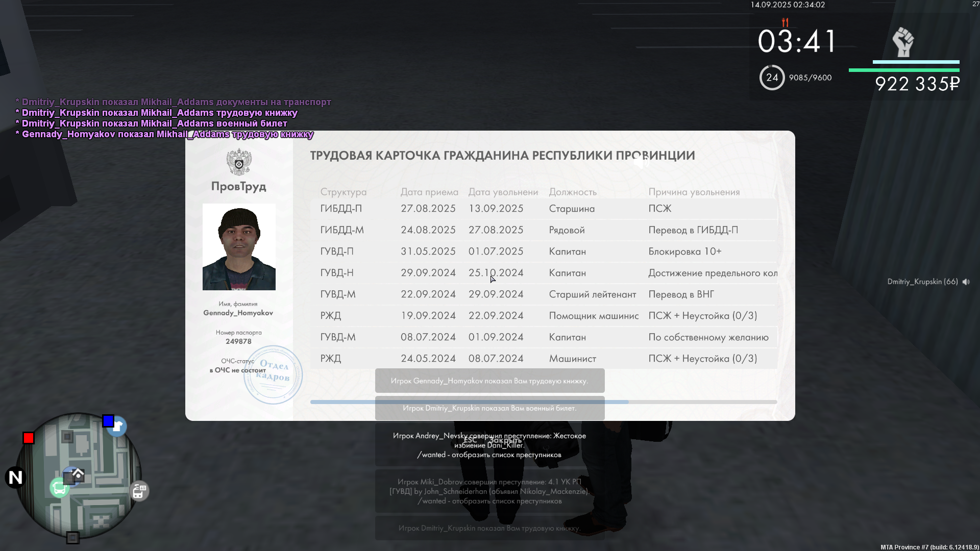The height and width of the screenshot is (551, 980).
Task: Click the gray bus license minimap icon
Action: [139, 491]
